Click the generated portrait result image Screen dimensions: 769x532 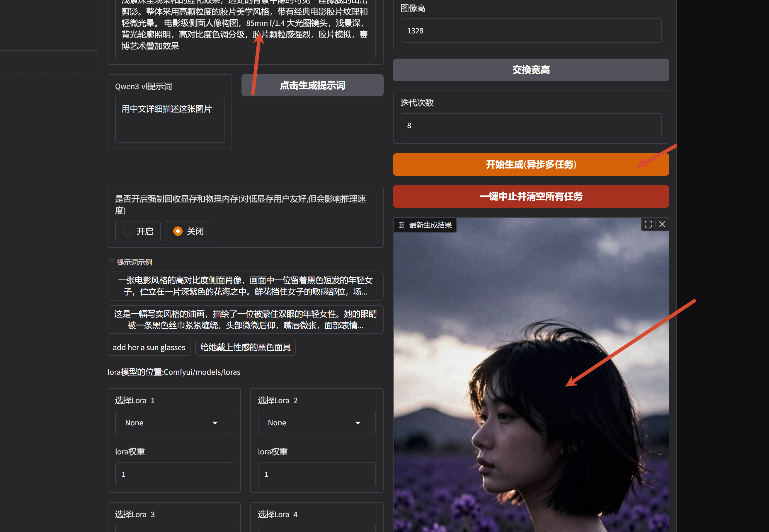[x=531, y=375]
